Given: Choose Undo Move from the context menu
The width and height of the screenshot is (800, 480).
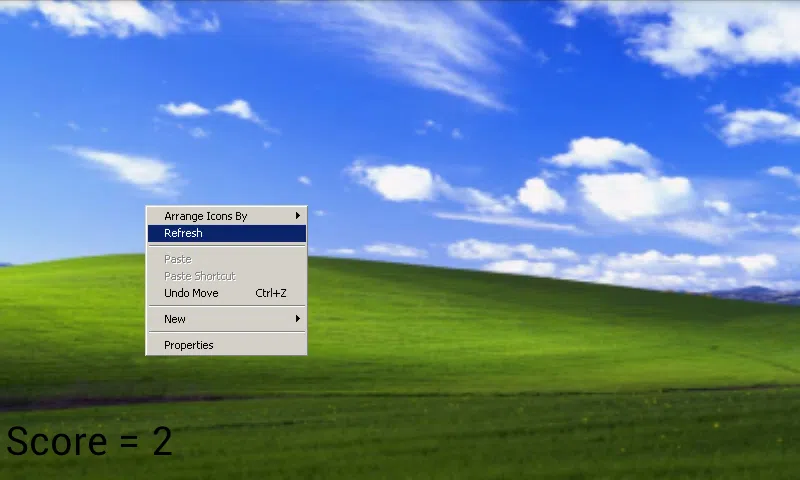Looking at the screenshot, I should pos(227,293).
